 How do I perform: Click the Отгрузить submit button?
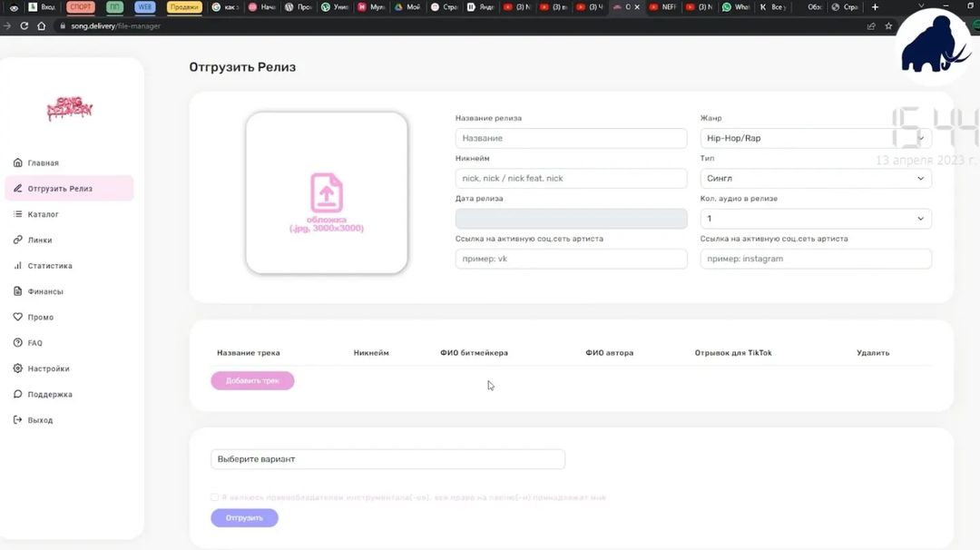click(244, 517)
